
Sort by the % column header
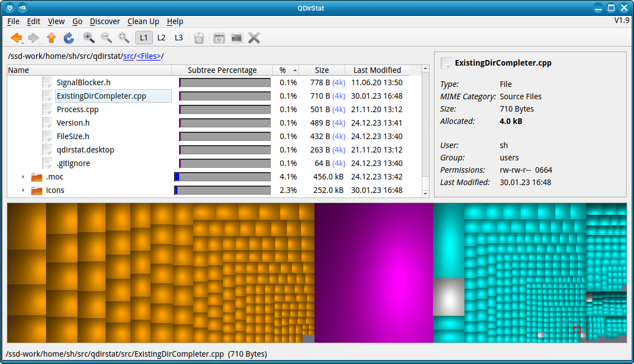(285, 70)
